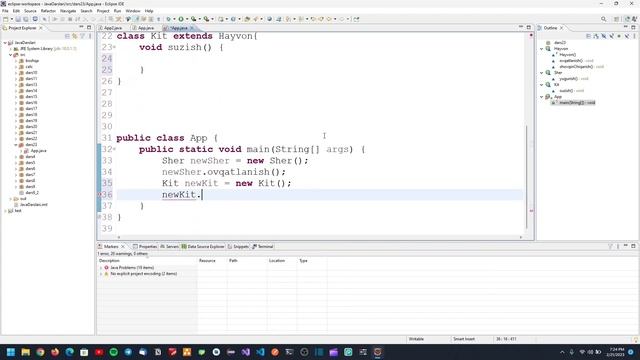Open the Window menu
The width and height of the screenshot is (640, 360).
point(133,11)
